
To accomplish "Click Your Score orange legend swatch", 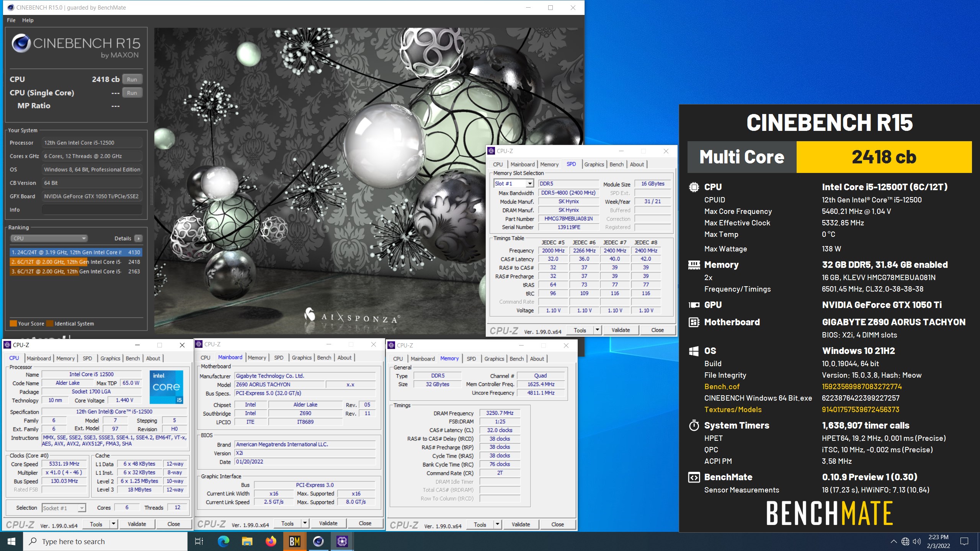I will coord(13,324).
